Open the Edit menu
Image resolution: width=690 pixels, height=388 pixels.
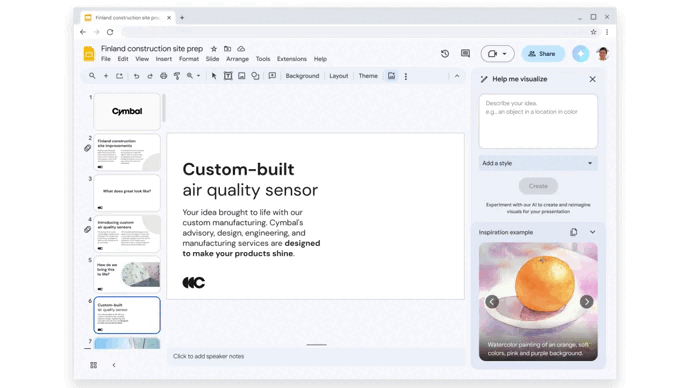[x=123, y=59]
